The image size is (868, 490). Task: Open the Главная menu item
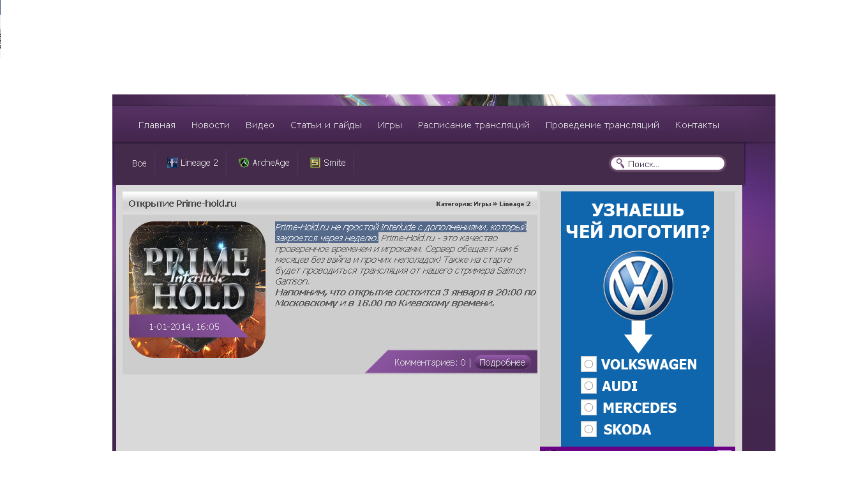(x=157, y=125)
